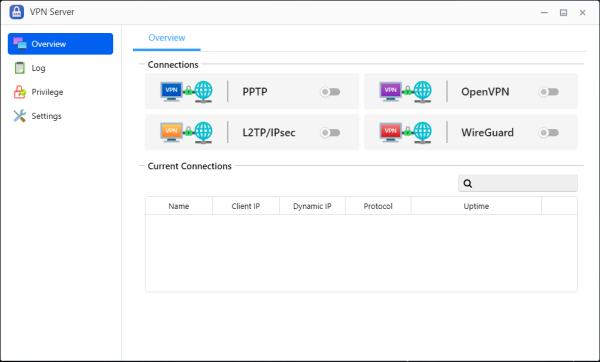Click the purple OpenVPN connection icon

(405, 92)
